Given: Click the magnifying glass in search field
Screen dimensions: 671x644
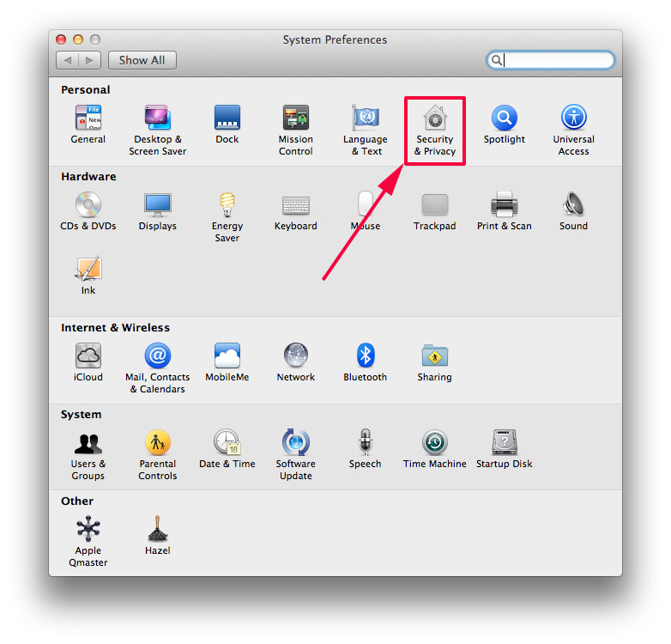Looking at the screenshot, I should pyautogui.click(x=496, y=60).
